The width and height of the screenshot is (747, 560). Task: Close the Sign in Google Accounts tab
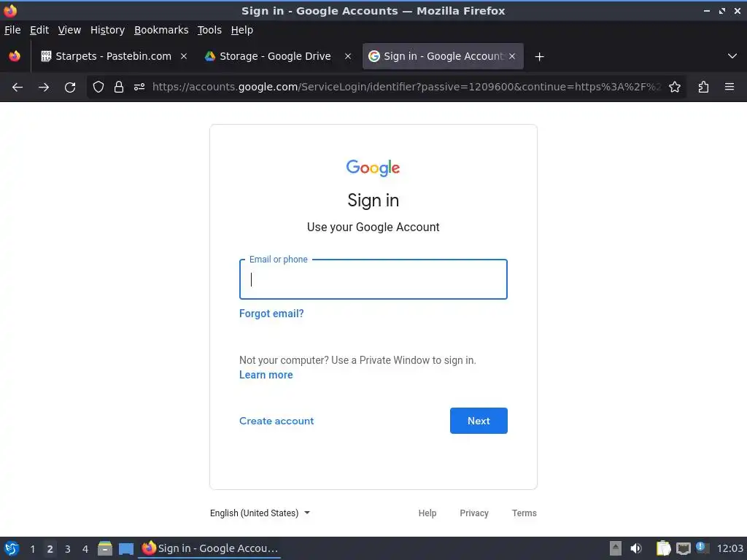coord(512,56)
